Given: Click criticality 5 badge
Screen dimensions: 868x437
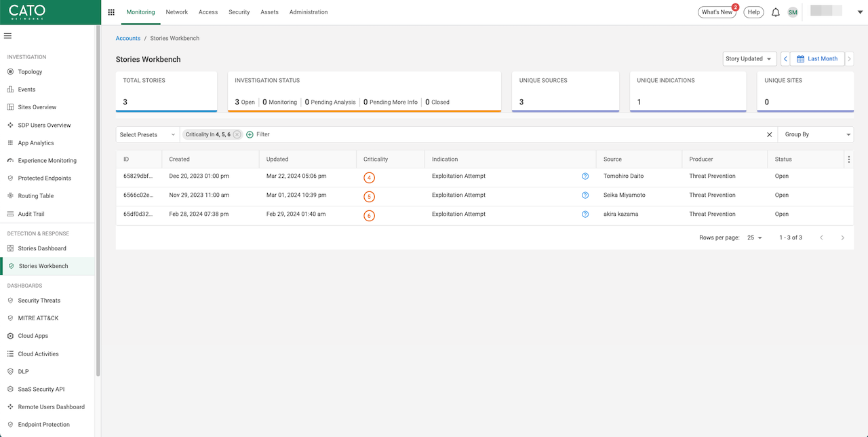Looking at the screenshot, I should pyautogui.click(x=369, y=197).
